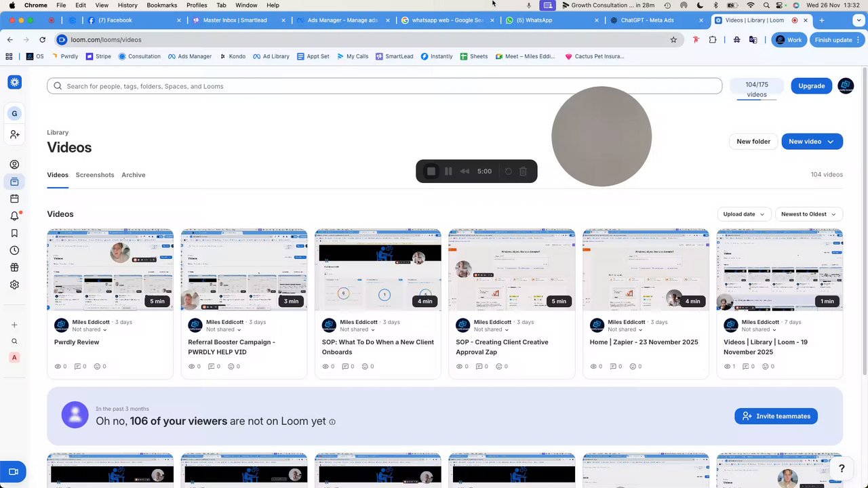Reload the page in Chrome
Viewport: 868px width, 488px height.
[42, 40]
